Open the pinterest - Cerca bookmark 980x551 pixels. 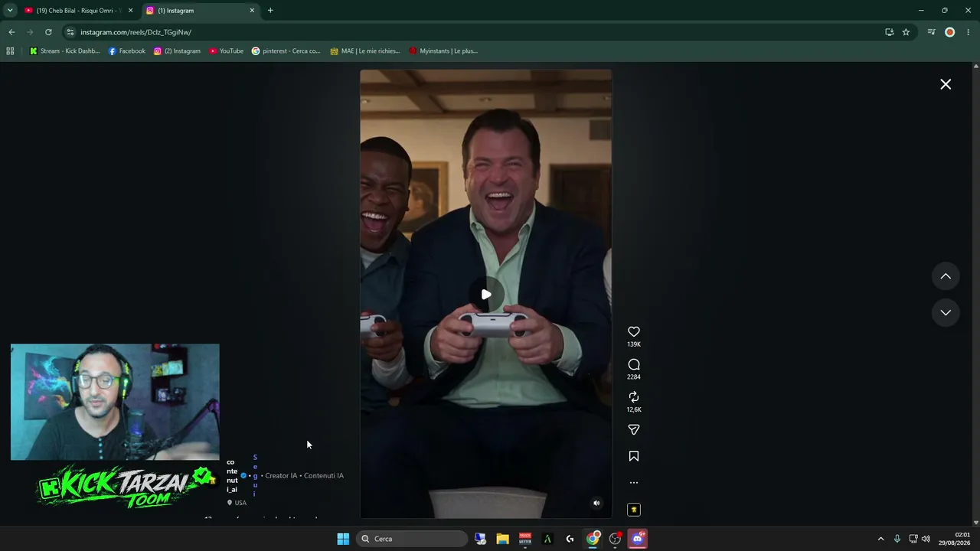click(286, 51)
